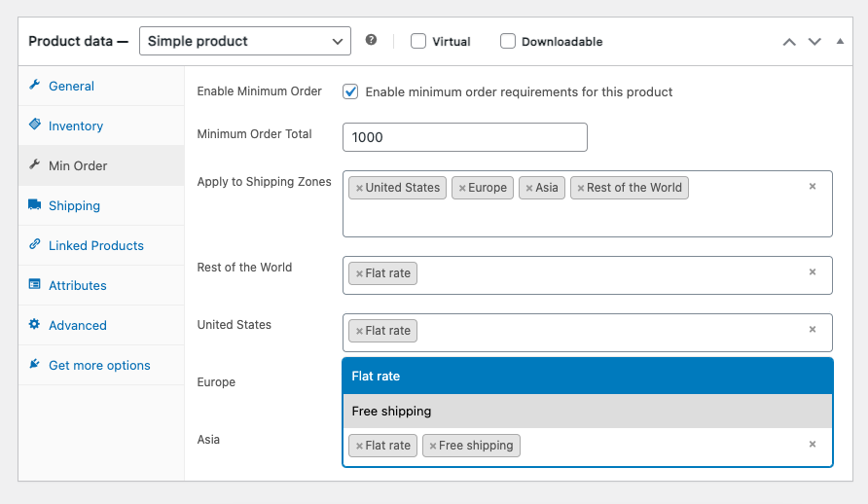Click the help question mark icon
868x504 pixels.
(x=371, y=41)
